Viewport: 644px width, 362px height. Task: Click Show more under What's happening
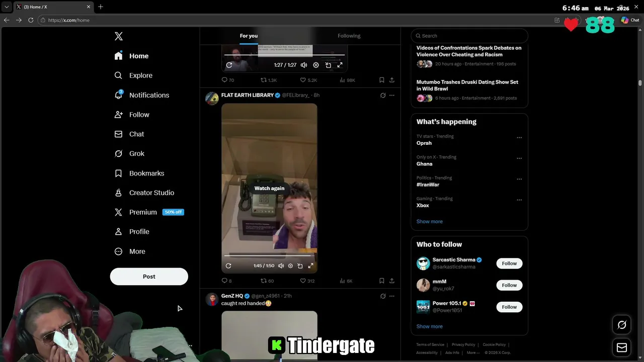[429, 221]
